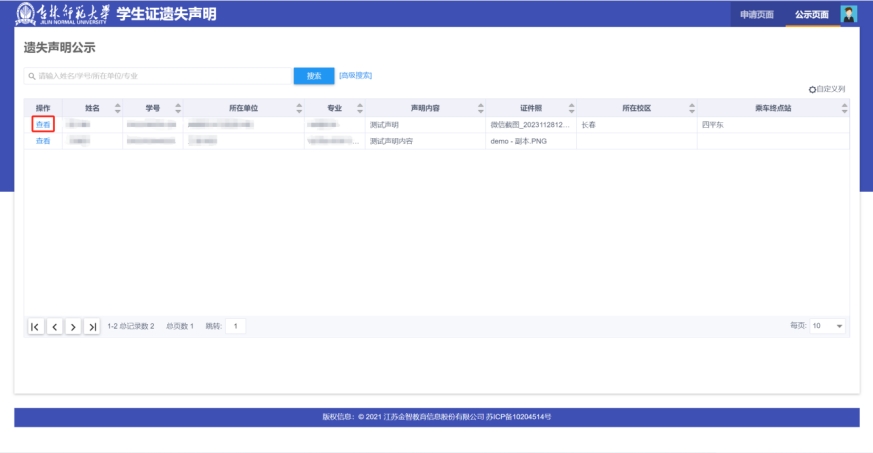Sort table by 姓名 column arrows
Screen dimensions: 873x453
[118, 108]
